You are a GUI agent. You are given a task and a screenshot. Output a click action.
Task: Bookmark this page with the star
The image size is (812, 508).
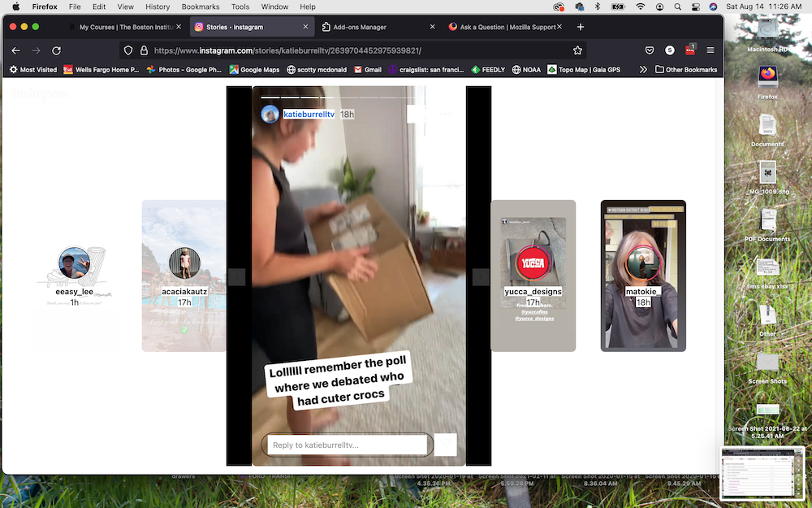pyautogui.click(x=577, y=50)
